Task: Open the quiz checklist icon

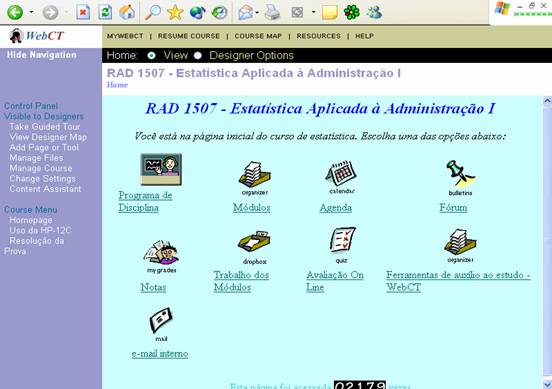Action: 342,240
